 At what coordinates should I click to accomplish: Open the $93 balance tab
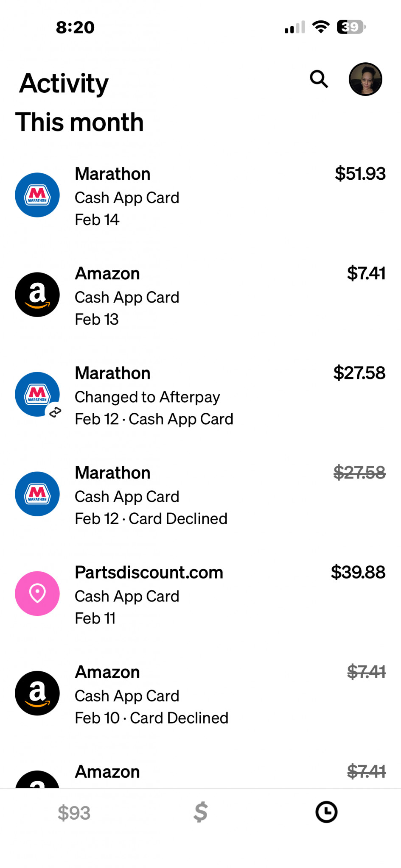74,812
